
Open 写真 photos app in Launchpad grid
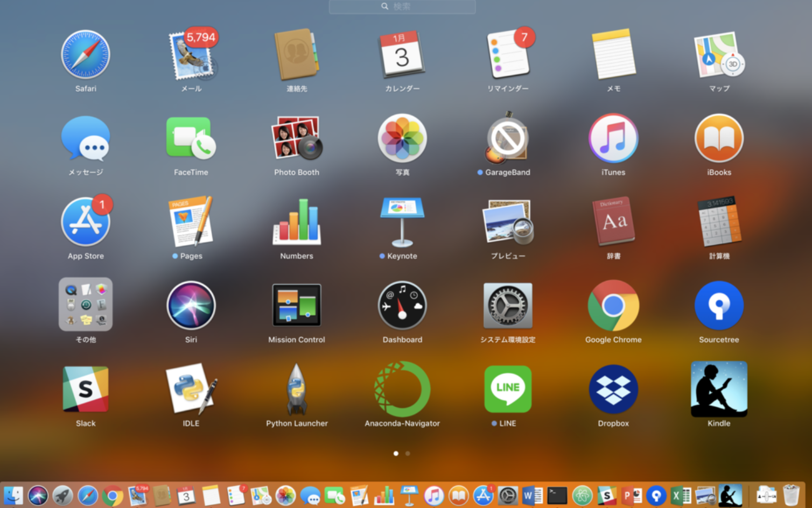pyautogui.click(x=402, y=138)
